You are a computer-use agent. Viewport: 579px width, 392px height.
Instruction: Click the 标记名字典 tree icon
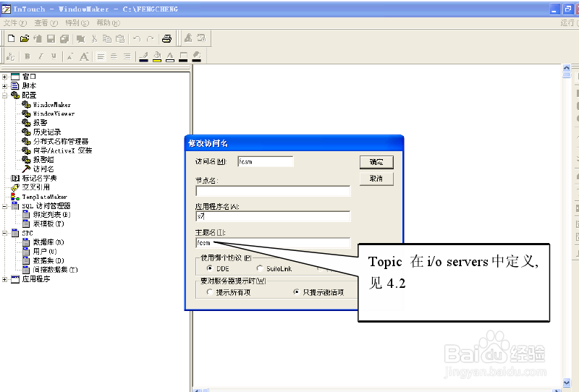tap(15, 178)
